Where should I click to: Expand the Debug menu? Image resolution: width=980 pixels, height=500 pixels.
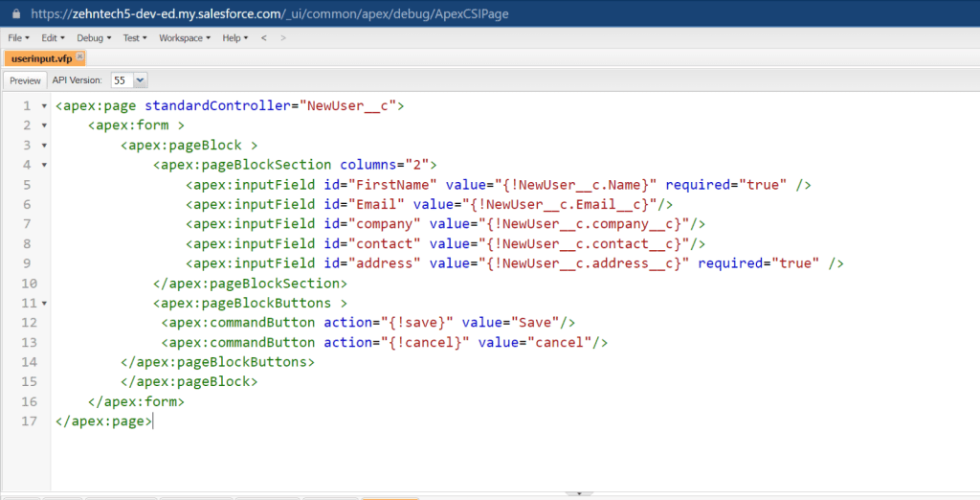click(94, 38)
